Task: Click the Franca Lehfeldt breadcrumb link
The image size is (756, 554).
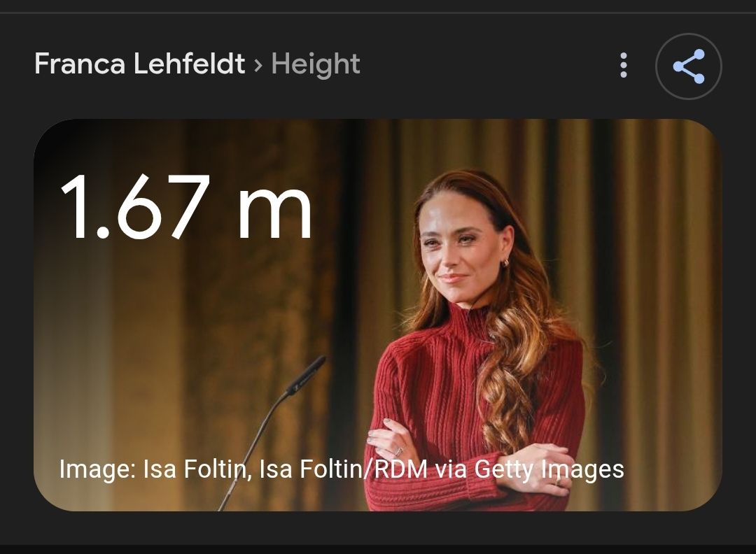Action: tap(140, 64)
